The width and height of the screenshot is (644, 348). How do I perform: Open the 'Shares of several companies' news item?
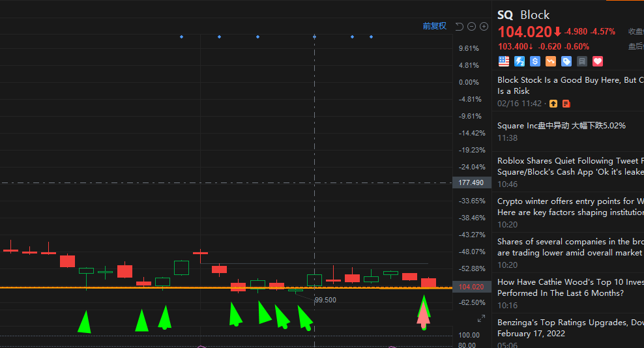570,247
